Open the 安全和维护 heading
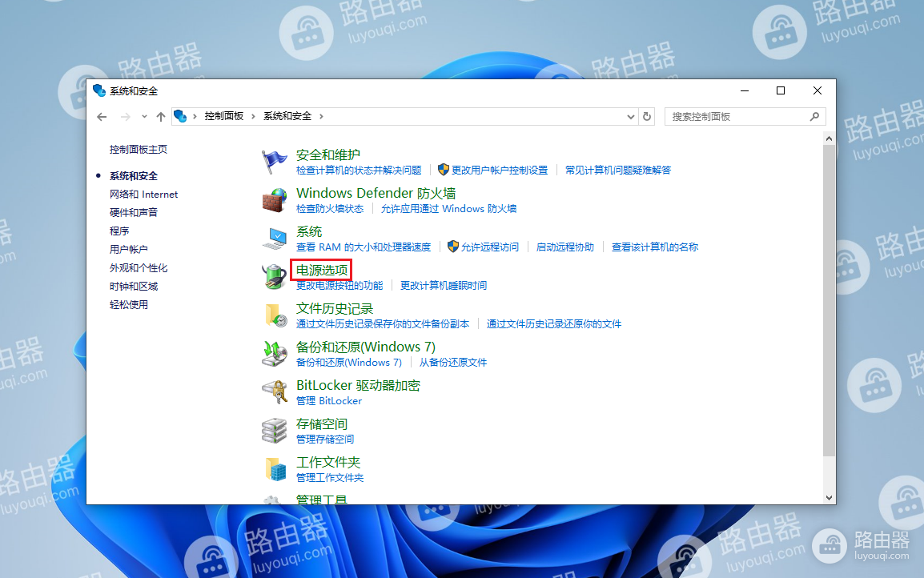 tap(328, 155)
